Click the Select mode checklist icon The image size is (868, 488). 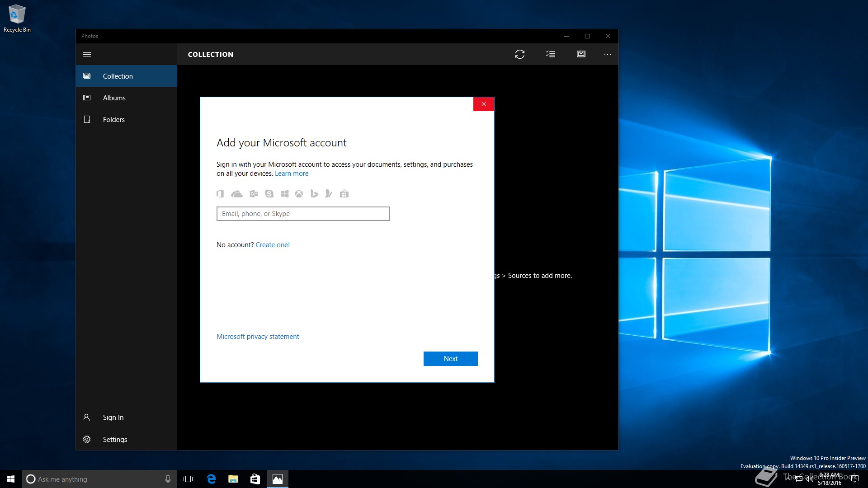[x=550, y=54]
